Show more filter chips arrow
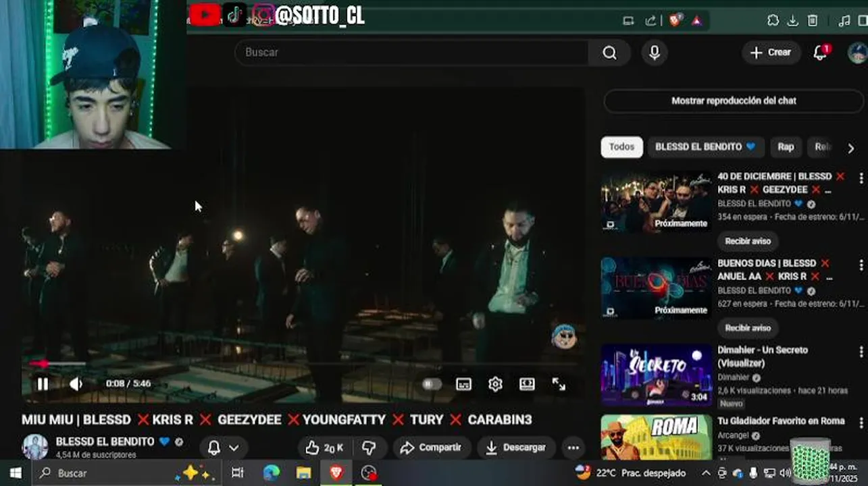This screenshot has width=868, height=486. [x=850, y=148]
